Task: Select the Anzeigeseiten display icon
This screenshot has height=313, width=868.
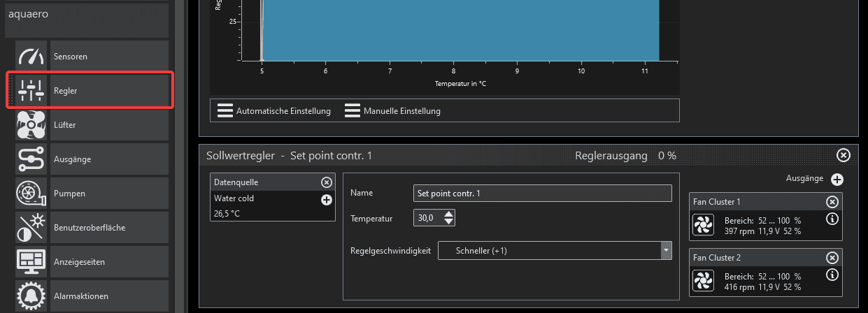Action: coord(31,262)
